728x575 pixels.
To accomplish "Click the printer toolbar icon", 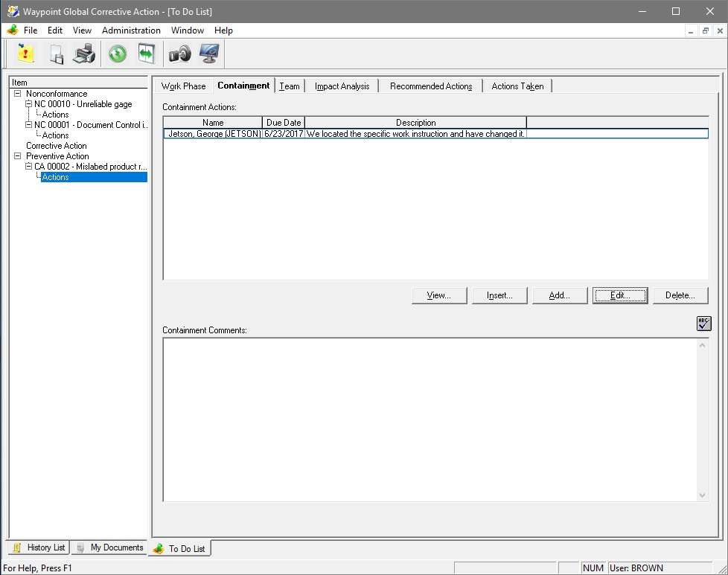I will click(84, 54).
